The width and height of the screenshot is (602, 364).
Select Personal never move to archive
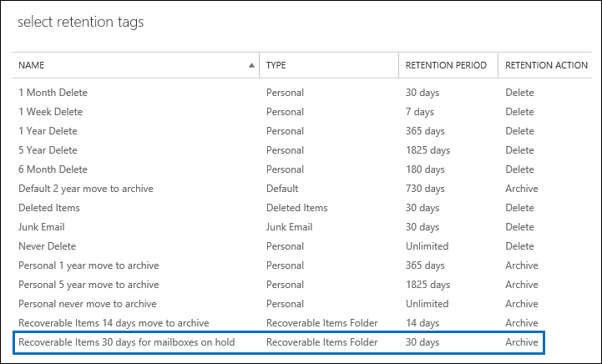(87, 304)
